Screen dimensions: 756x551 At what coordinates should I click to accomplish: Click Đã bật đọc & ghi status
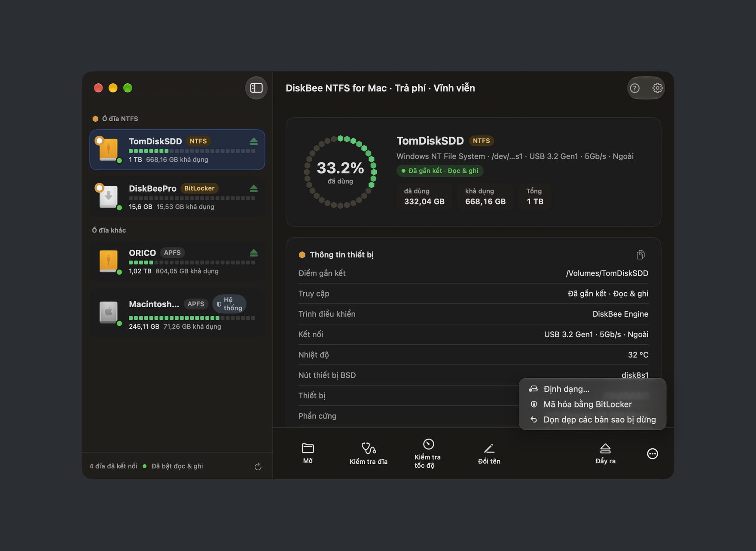coord(177,466)
